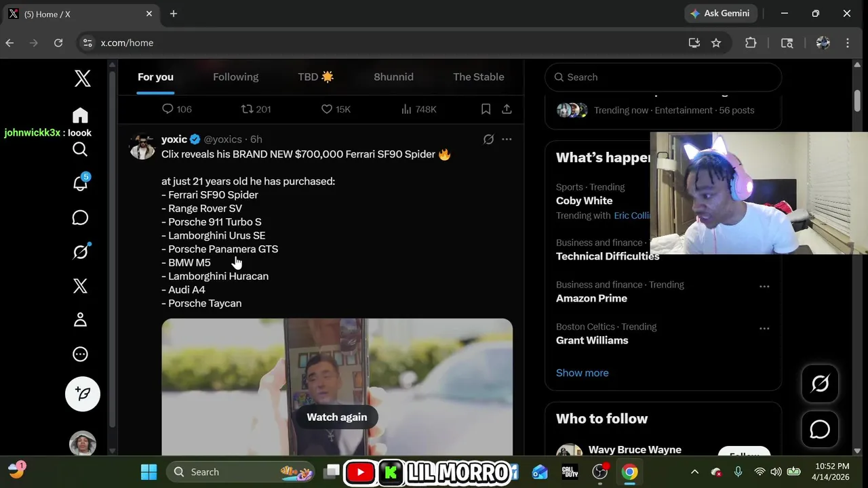Screen dimensions: 868x488
Task: Open more options for Amazon Prime trend
Action: [764, 286]
